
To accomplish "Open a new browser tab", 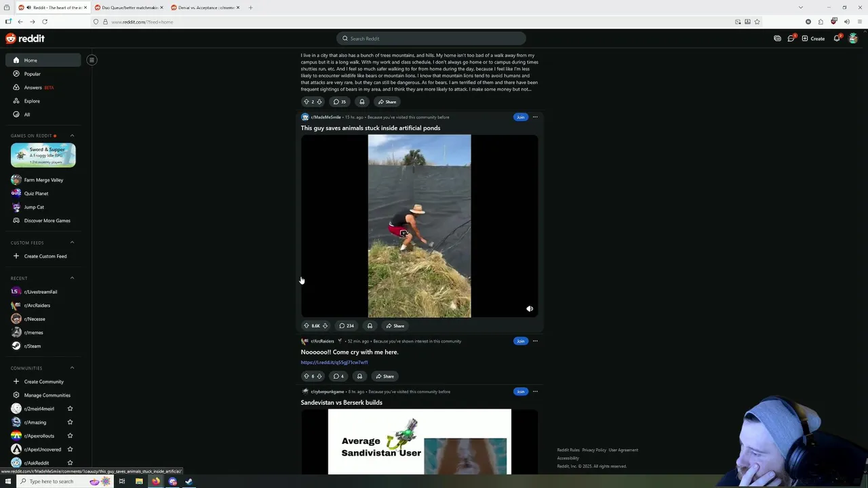I will point(250,7).
